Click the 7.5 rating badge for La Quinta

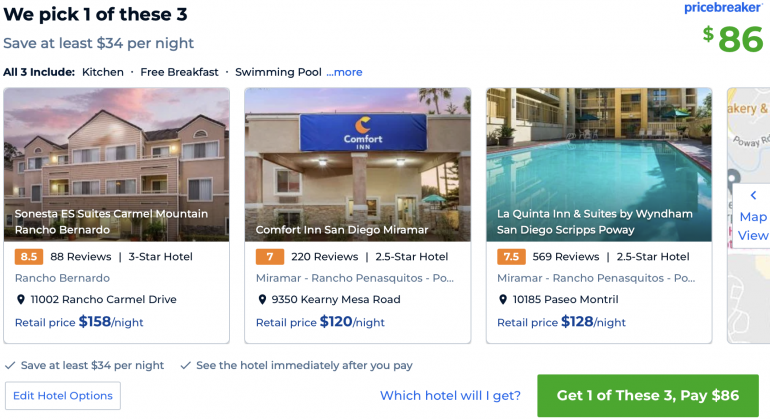[x=510, y=257]
